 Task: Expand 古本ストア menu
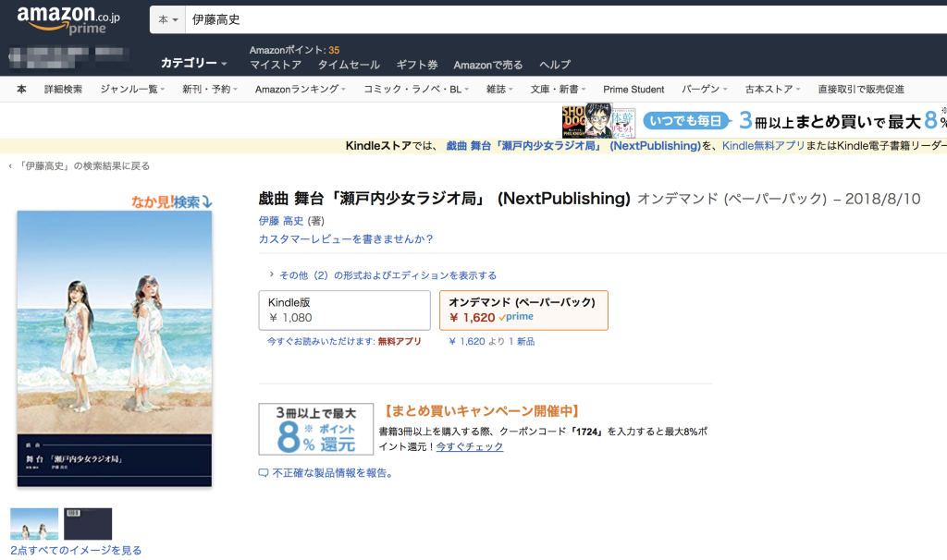point(772,90)
